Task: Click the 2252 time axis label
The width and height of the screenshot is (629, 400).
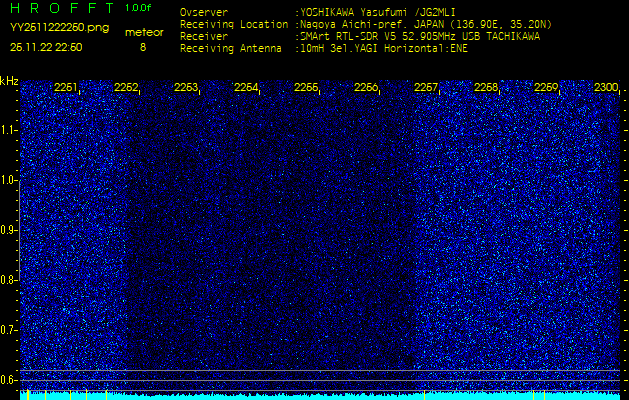Action: 126,87
